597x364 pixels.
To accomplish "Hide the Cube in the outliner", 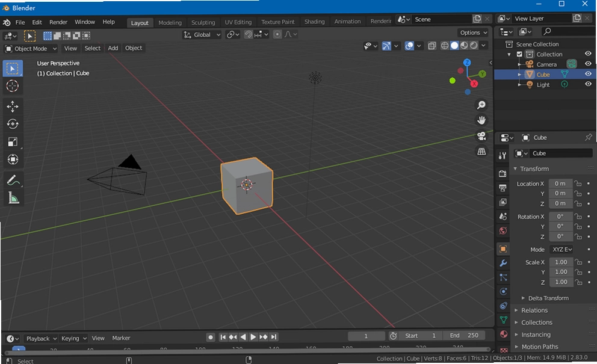I will (x=588, y=74).
